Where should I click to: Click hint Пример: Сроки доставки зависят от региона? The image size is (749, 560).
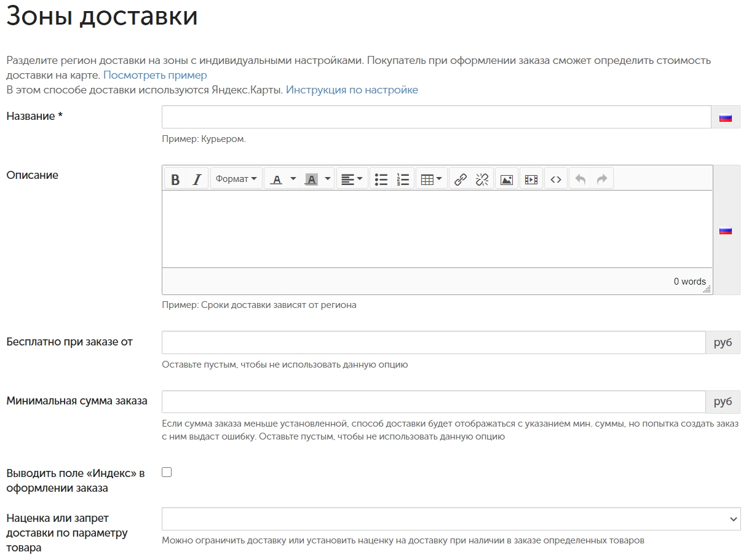point(259,305)
